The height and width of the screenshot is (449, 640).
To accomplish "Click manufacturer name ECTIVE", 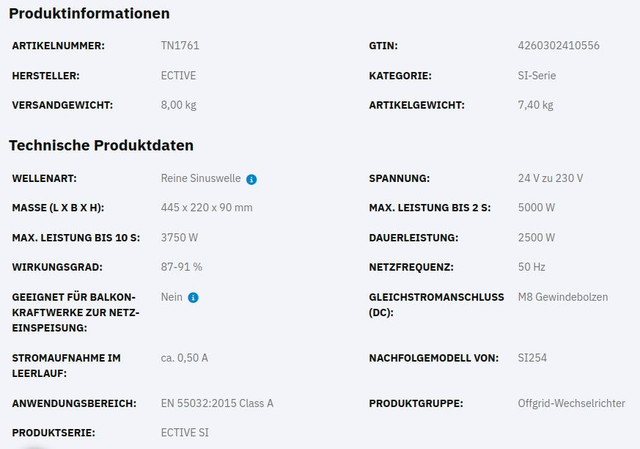I will [180, 75].
